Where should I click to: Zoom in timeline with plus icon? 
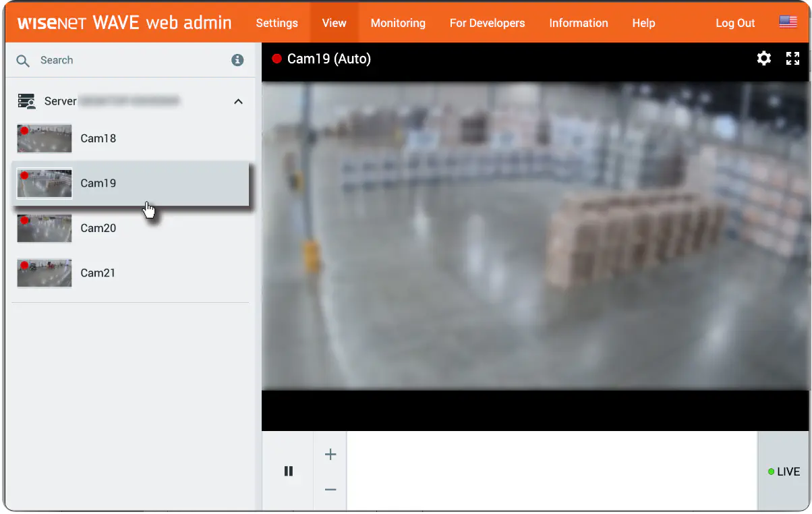pos(330,455)
